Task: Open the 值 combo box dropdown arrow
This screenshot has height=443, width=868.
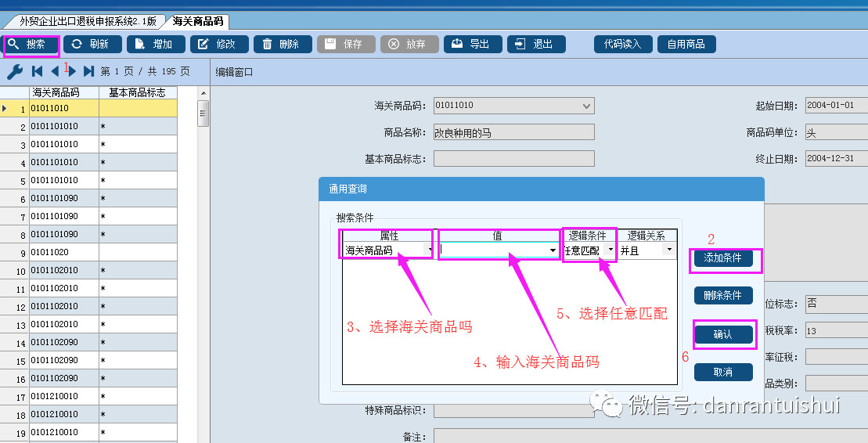Action: coord(553,250)
